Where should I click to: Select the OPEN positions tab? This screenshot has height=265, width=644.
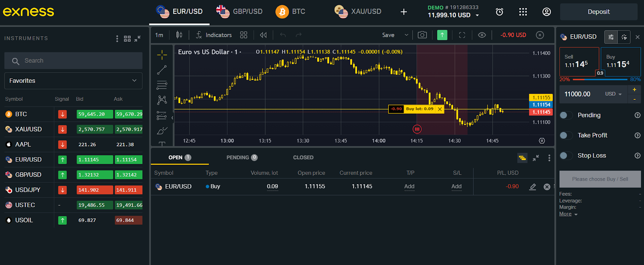tap(180, 158)
